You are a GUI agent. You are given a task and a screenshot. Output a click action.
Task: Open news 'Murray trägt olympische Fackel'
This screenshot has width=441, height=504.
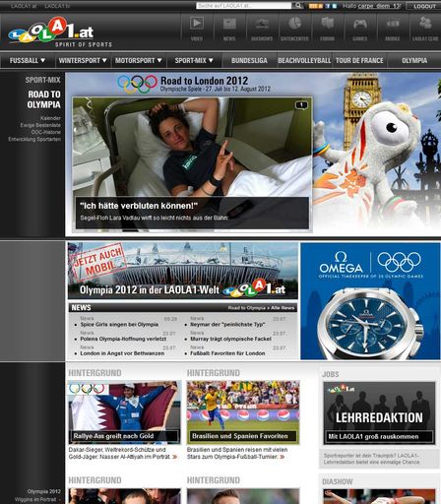[230, 339]
